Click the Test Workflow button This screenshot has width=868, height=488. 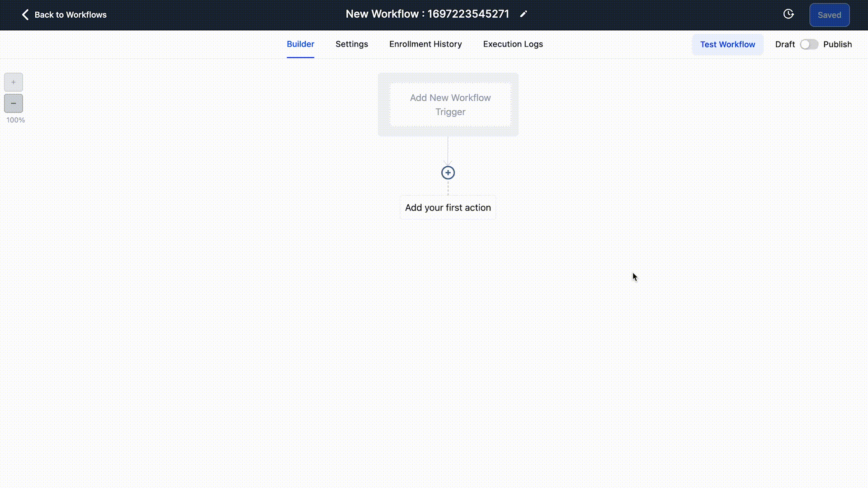pyautogui.click(x=727, y=44)
